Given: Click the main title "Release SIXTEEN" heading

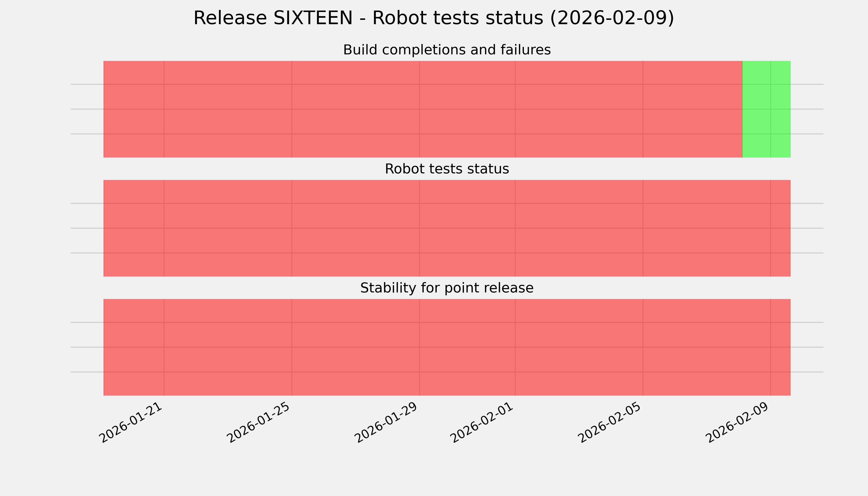Looking at the screenshot, I should 433,18.
